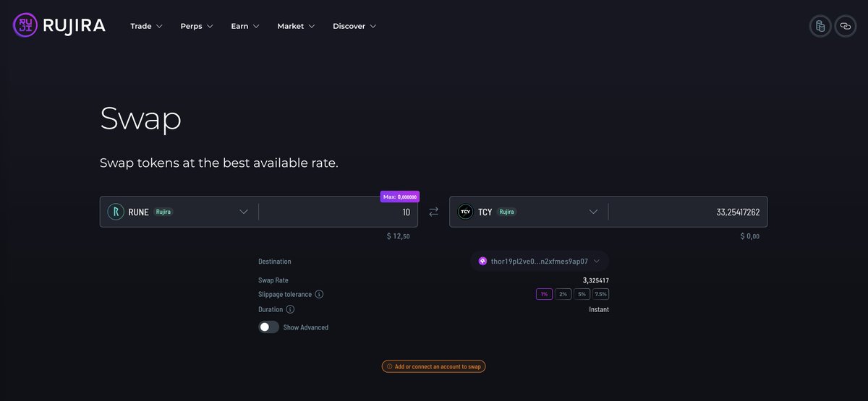This screenshot has width=868, height=401.
Task: Select 1% slippage tolerance
Action: coord(544,294)
